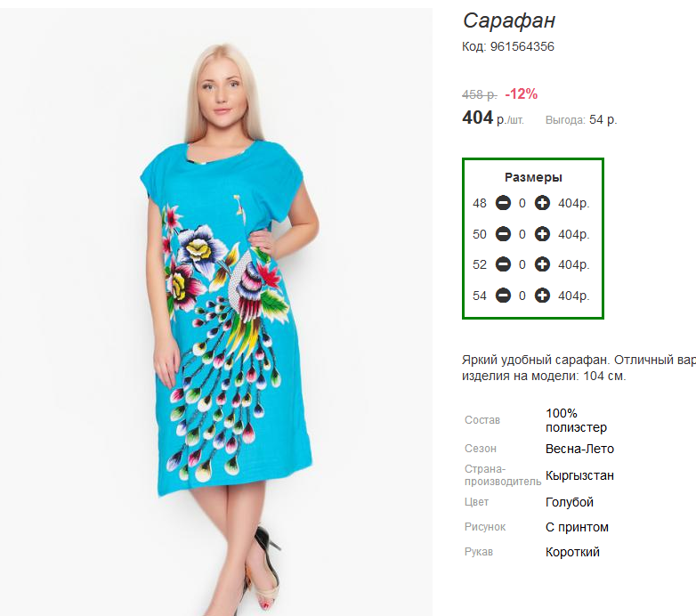Increase quantity for size 48
The height and width of the screenshot is (616, 696).
click(542, 203)
